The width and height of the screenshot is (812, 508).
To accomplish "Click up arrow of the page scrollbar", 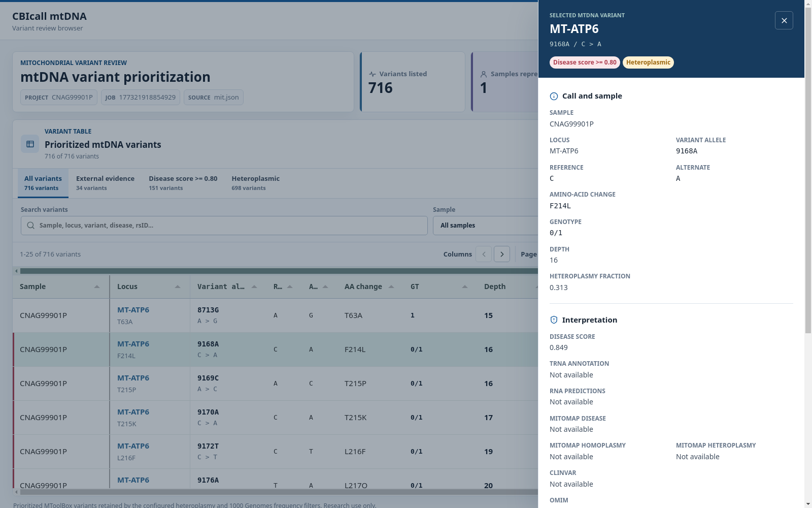I will tap(808, 4).
